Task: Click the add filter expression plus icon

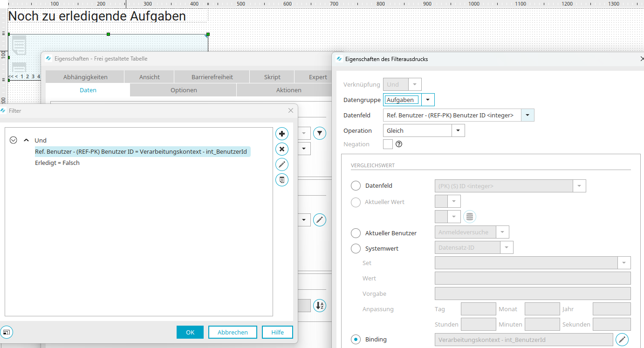Action: (282, 134)
